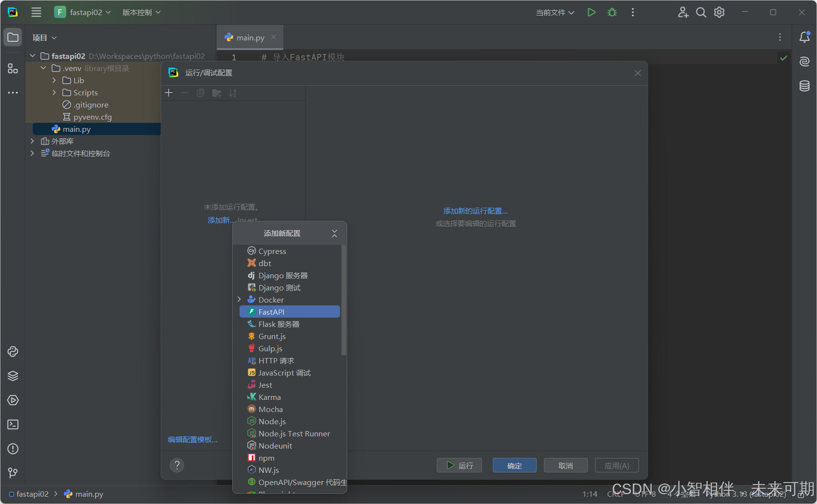Image resolution: width=817 pixels, height=504 pixels.
Task: Click the 运行 button in dialog
Action: 459,466
